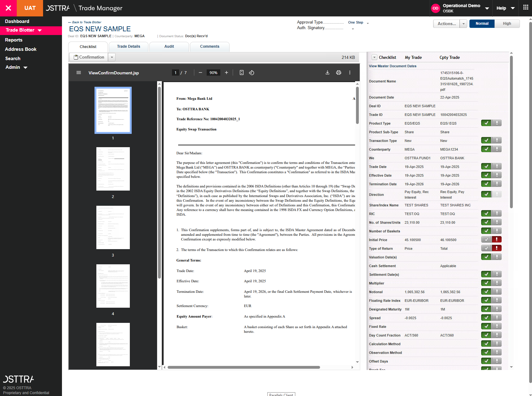Flag Effective Date row as mismatch
Viewport: 532px width, 396px height.
coord(497,175)
